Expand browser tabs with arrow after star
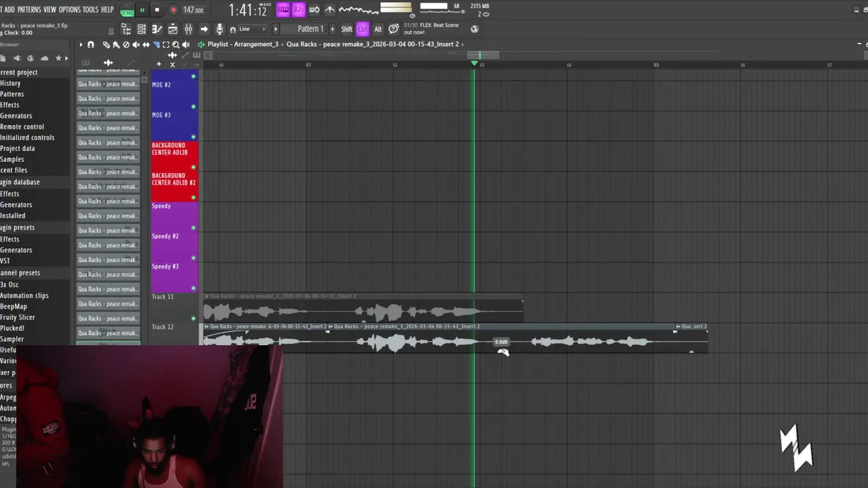The image size is (868, 488). (x=67, y=58)
